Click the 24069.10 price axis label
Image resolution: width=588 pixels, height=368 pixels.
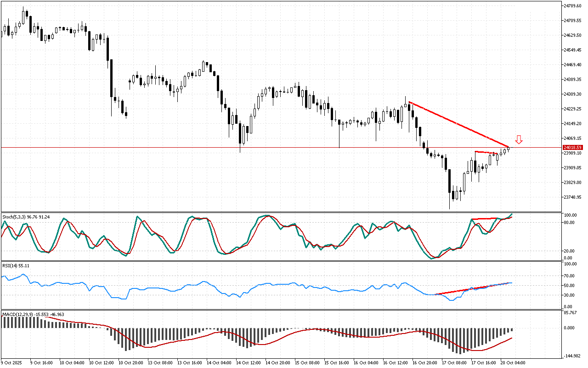[x=572, y=138]
